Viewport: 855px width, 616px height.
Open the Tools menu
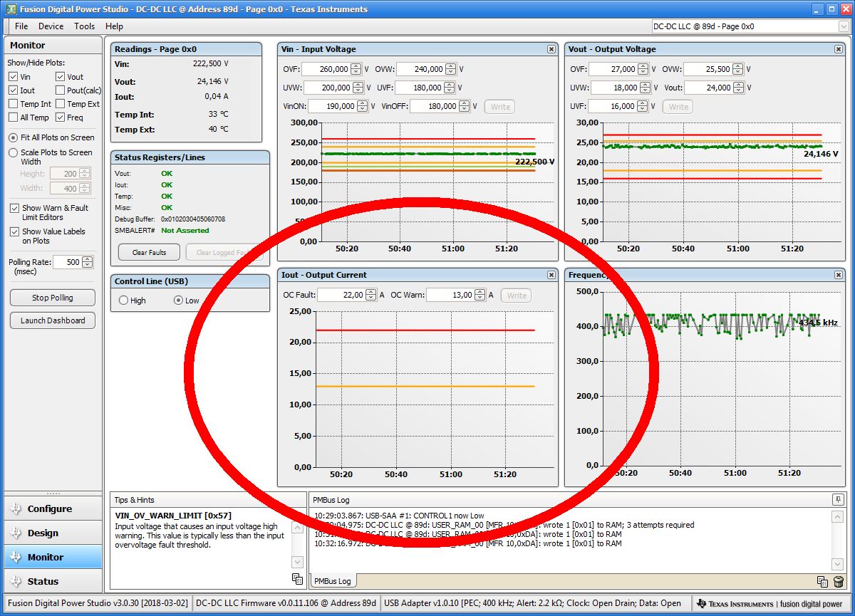(x=84, y=26)
